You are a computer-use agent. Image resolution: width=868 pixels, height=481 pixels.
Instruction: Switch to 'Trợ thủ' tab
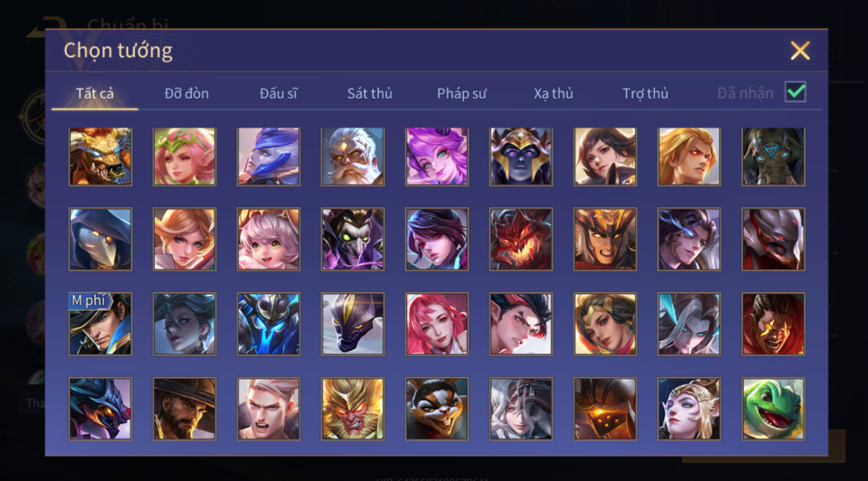coord(645,94)
